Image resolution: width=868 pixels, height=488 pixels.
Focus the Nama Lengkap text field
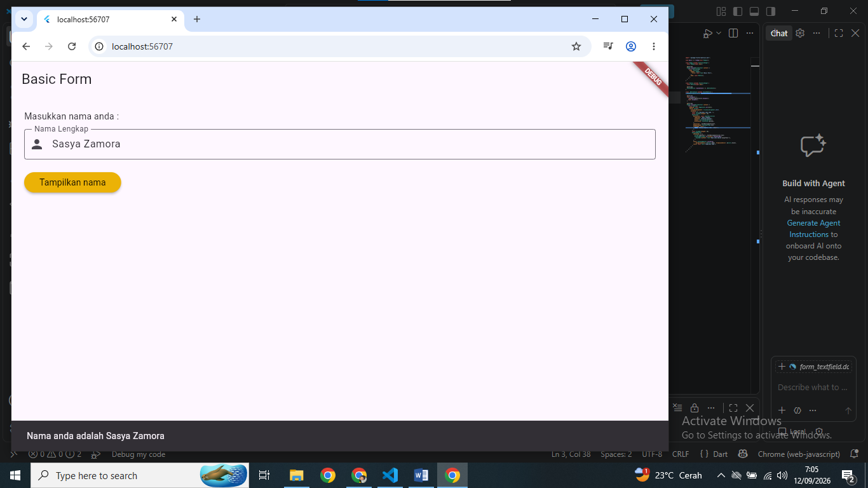(340, 144)
